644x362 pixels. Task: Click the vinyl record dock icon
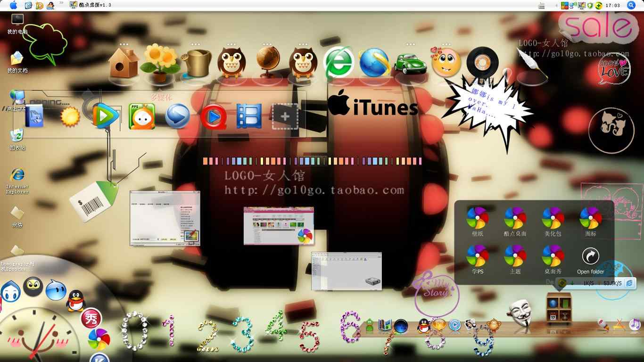pyautogui.click(x=482, y=62)
